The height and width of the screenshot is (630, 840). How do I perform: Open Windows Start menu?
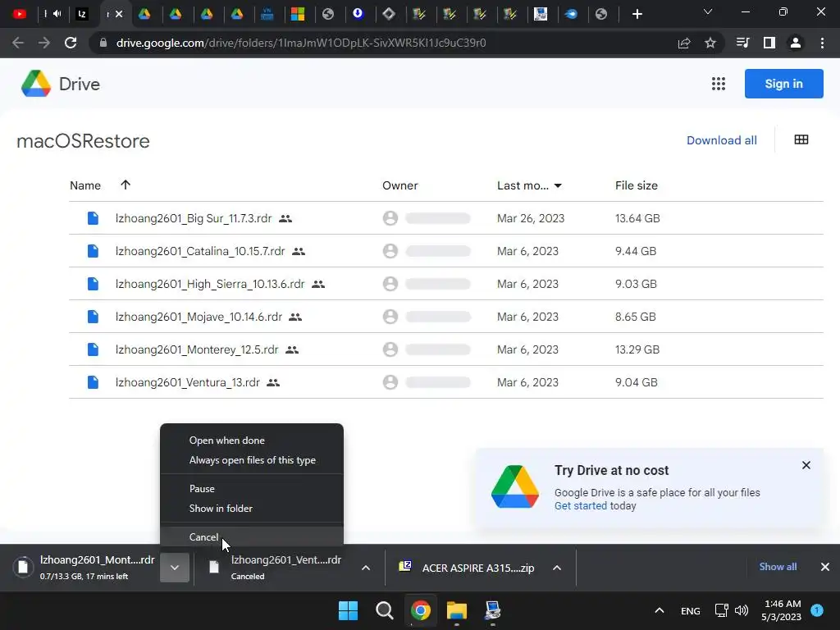pos(348,610)
